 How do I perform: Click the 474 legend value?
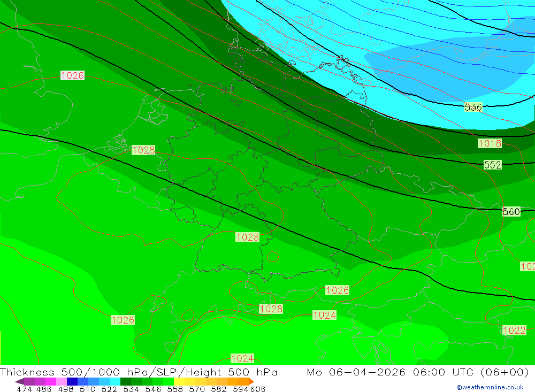[24, 389]
